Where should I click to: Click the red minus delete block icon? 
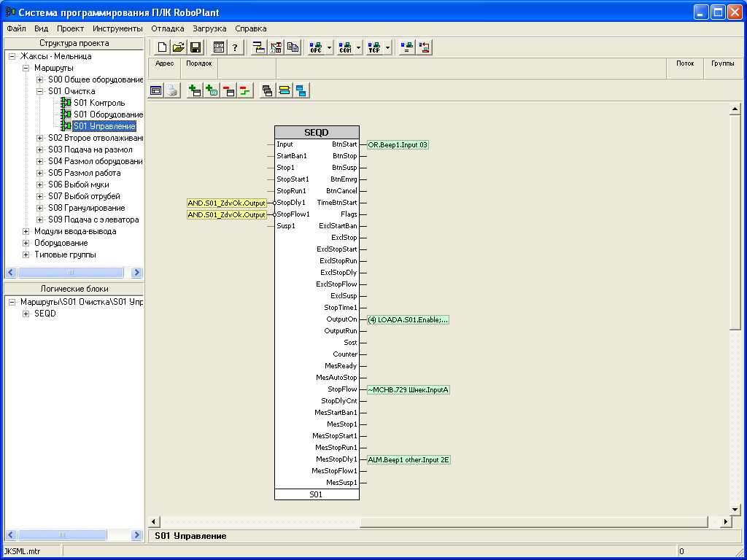click(x=228, y=90)
